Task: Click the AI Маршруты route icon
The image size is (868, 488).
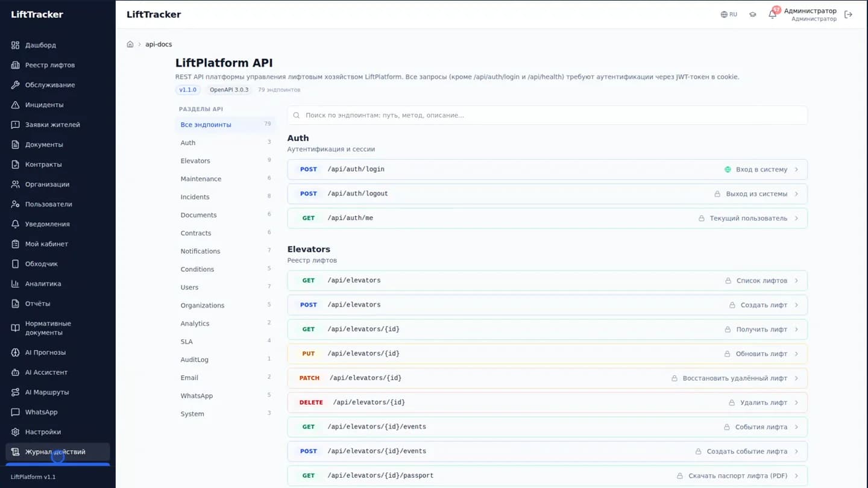Action: click(x=16, y=392)
